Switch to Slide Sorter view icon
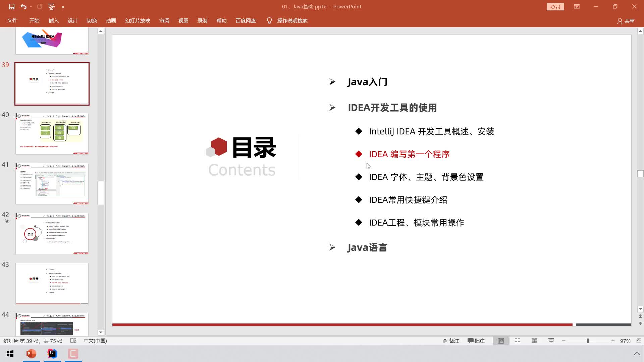Screen dimensions: 644x362 coord(518,341)
